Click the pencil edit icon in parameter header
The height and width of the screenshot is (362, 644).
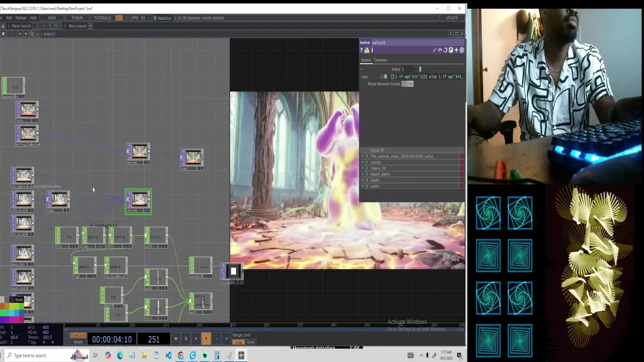click(x=434, y=50)
